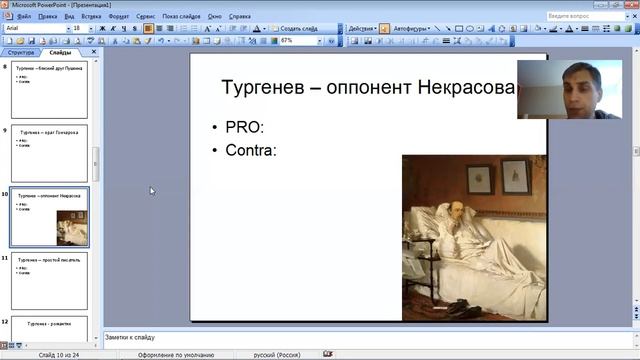Select format painter brush icon
The height and width of the screenshot is (360, 640).
coord(148,41)
